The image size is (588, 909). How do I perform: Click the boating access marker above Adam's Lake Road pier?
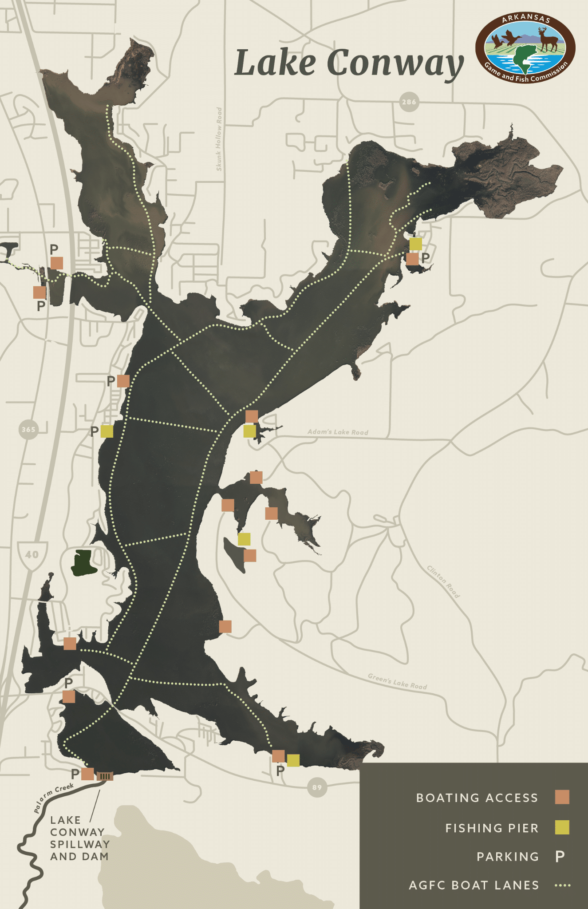[x=252, y=416]
